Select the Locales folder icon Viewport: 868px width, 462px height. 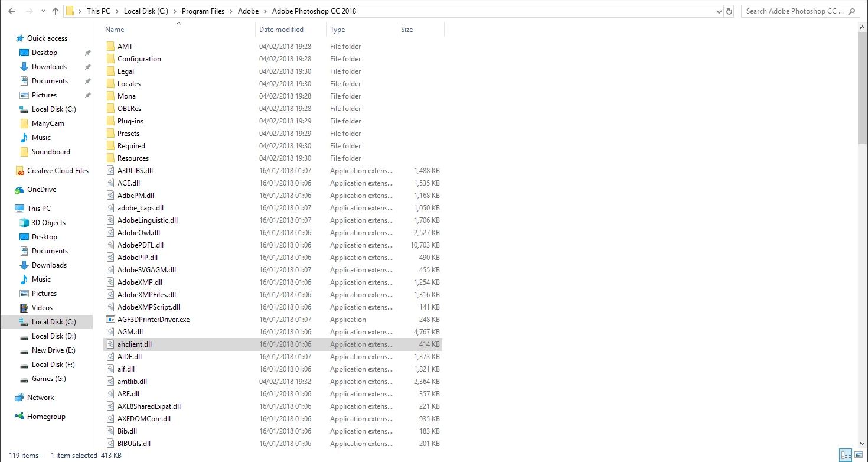pos(110,84)
